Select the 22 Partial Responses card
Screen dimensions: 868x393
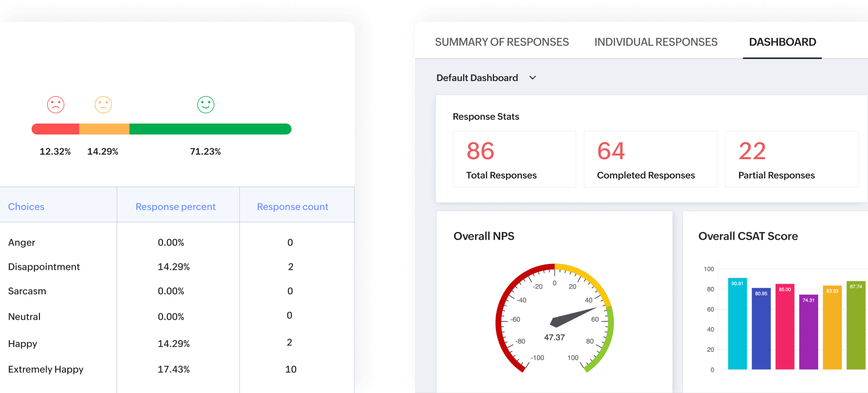(x=792, y=159)
